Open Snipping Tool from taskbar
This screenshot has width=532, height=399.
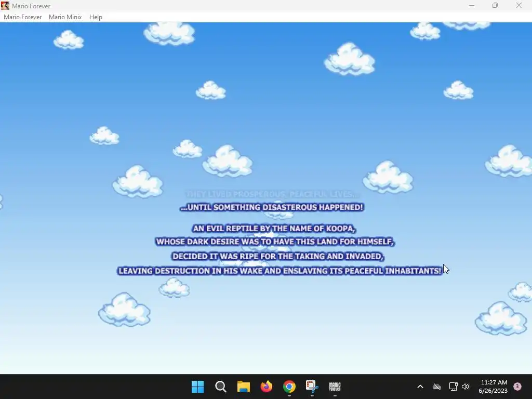pos(312,387)
